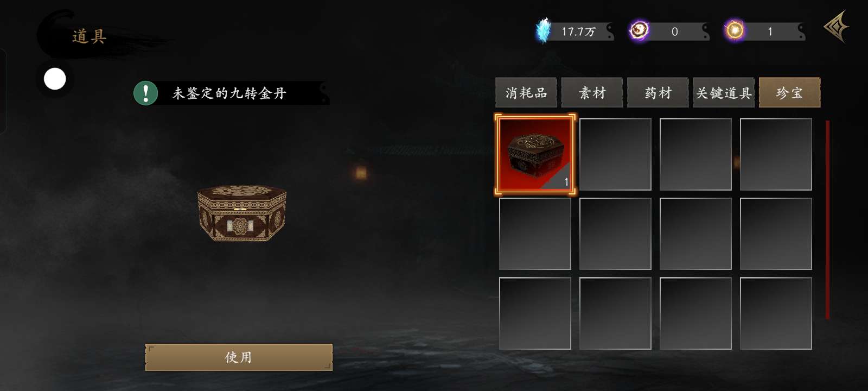Select the empty slot next to the box item
This screenshot has width=868, height=391.
pos(615,154)
